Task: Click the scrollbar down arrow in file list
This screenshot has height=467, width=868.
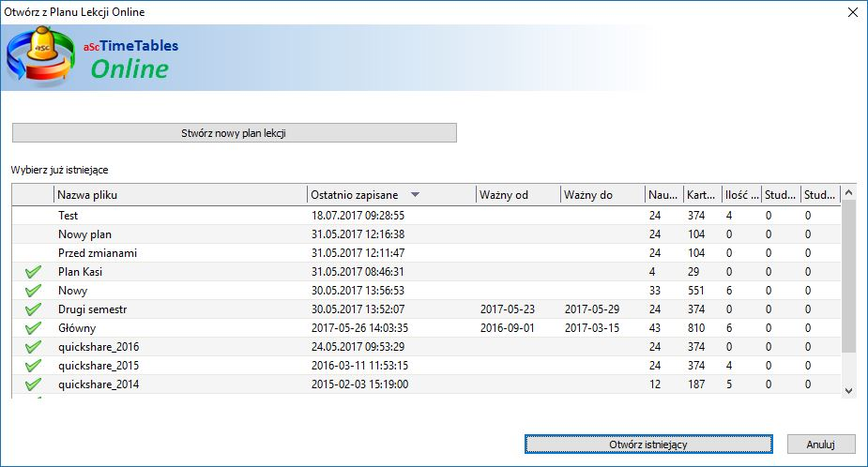Action: click(849, 390)
